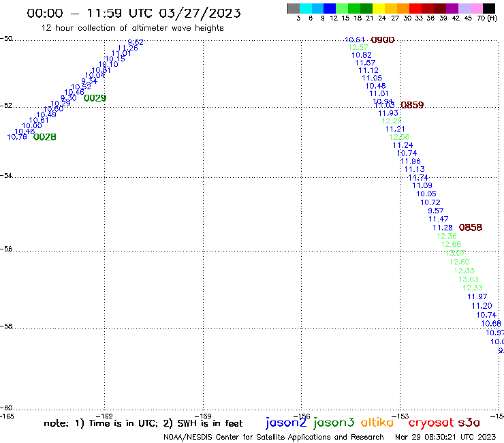Click the 10.68 wave height reading
504x443 pixels.
point(491,324)
